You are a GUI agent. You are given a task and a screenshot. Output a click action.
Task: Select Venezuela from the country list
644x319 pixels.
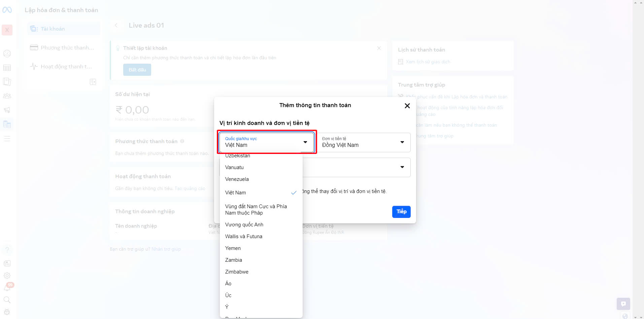click(261, 179)
